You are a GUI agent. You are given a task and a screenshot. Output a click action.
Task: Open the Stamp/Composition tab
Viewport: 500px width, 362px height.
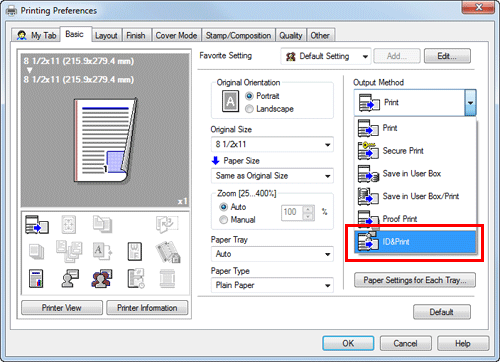click(238, 35)
